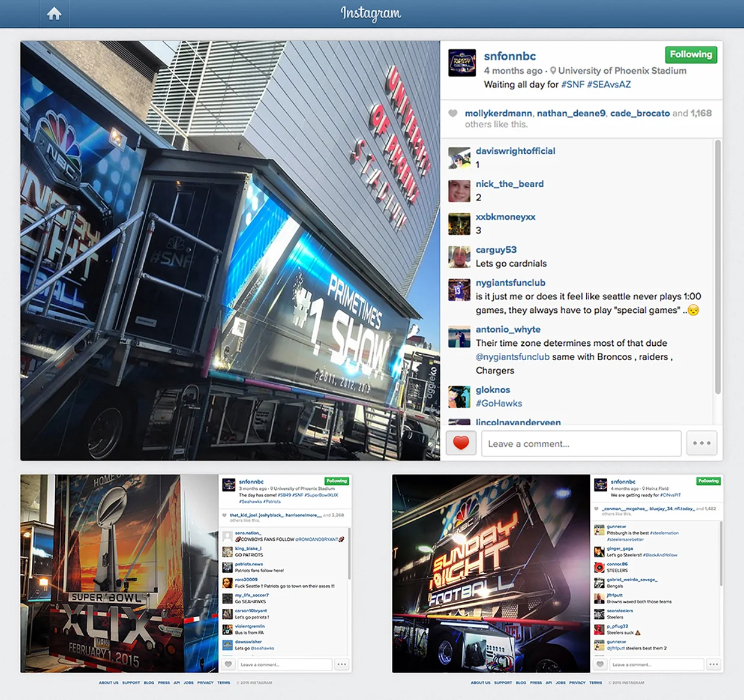744x700 pixels.
Task: Open #GoHawks hashtag in gloknos comment
Action: (x=499, y=403)
